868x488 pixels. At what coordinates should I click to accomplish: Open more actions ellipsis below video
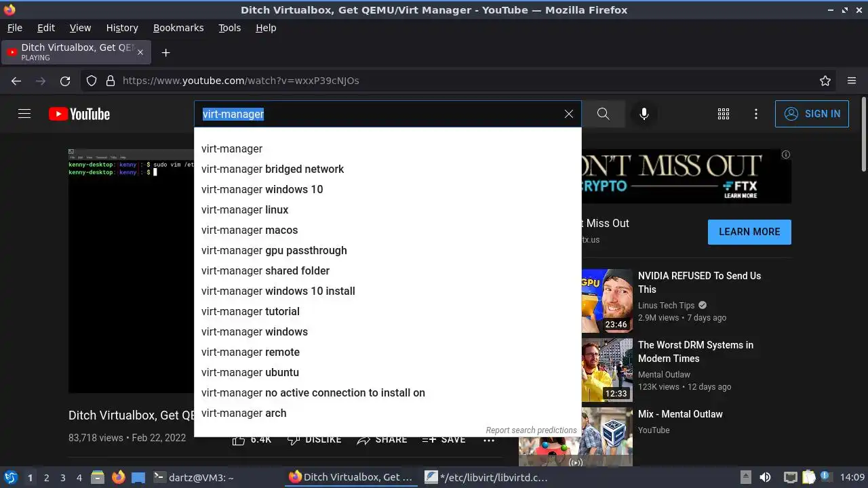(489, 440)
